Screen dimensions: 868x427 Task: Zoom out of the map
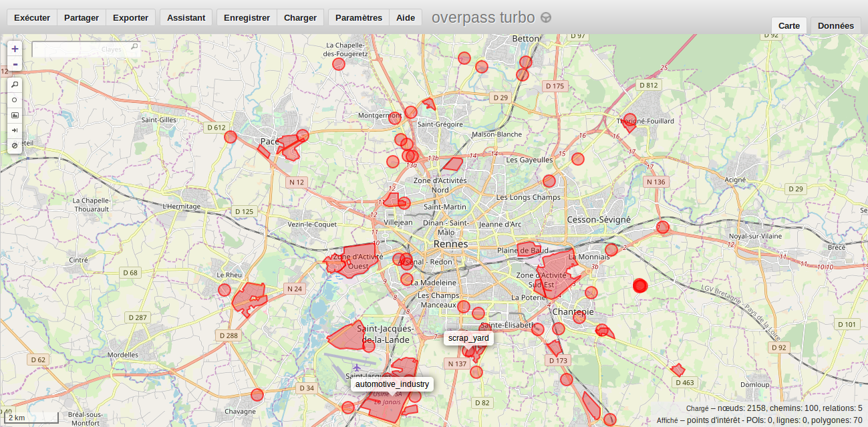[x=15, y=64]
